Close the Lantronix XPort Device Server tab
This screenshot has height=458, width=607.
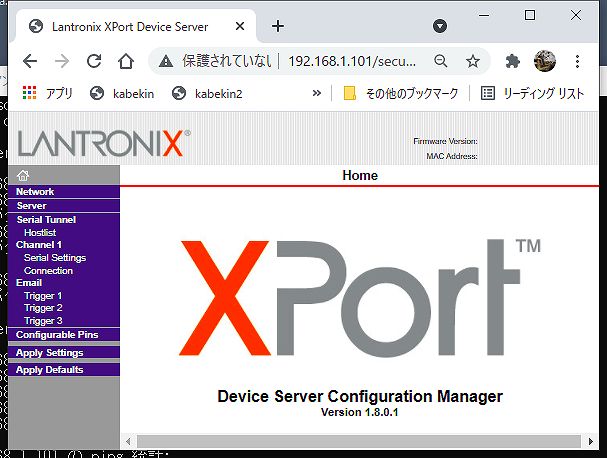pyautogui.click(x=240, y=26)
